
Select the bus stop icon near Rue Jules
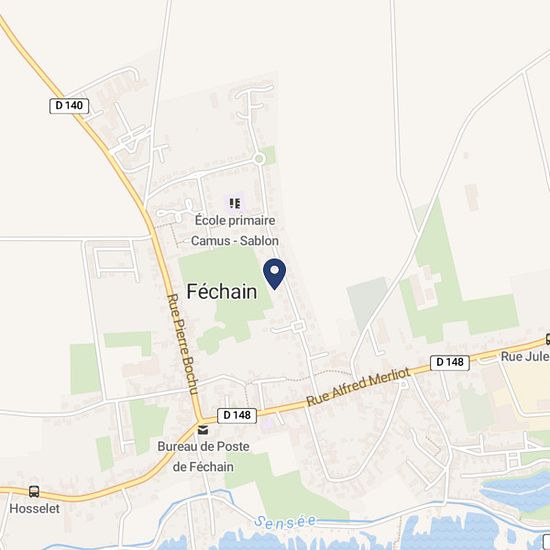(548, 339)
